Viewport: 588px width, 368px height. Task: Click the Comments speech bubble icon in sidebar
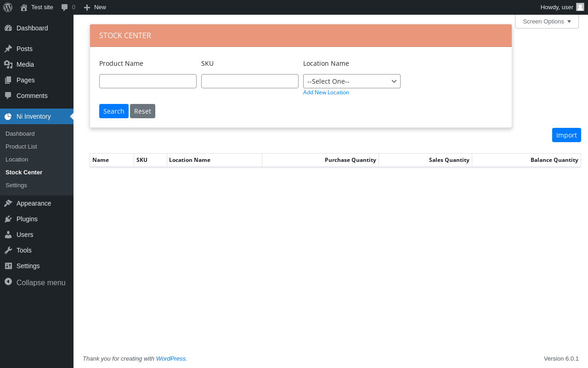8,96
